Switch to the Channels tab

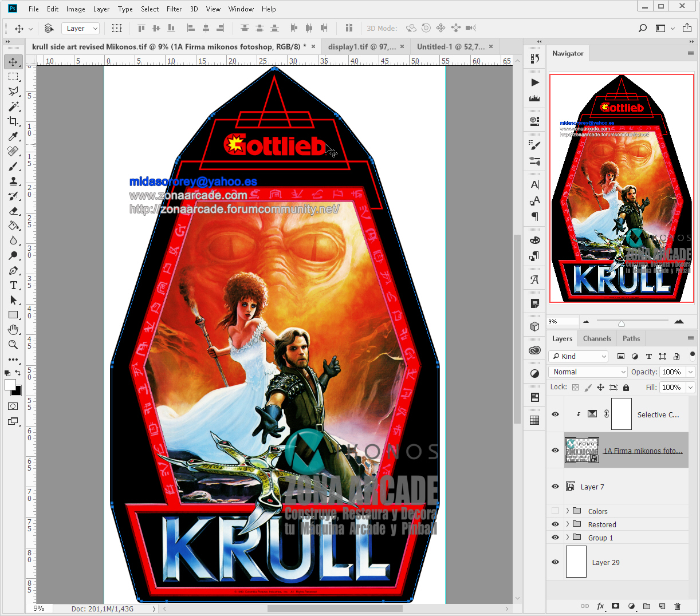[x=597, y=338]
